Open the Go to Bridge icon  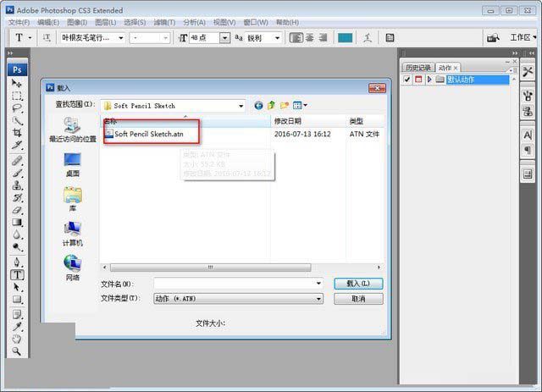coord(493,37)
